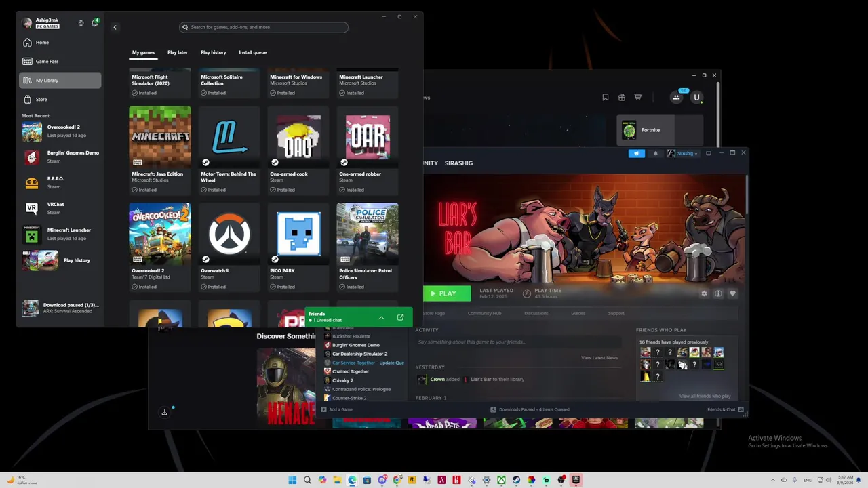Click Add a Game in Steam
The width and height of the screenshot is (868, 488).
point(336,409)
